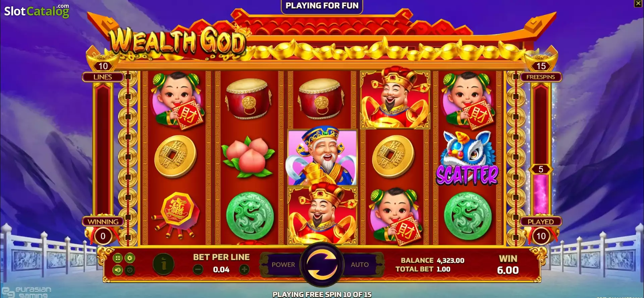Mute the game sound speaker icon

click(x=117, y=270)
